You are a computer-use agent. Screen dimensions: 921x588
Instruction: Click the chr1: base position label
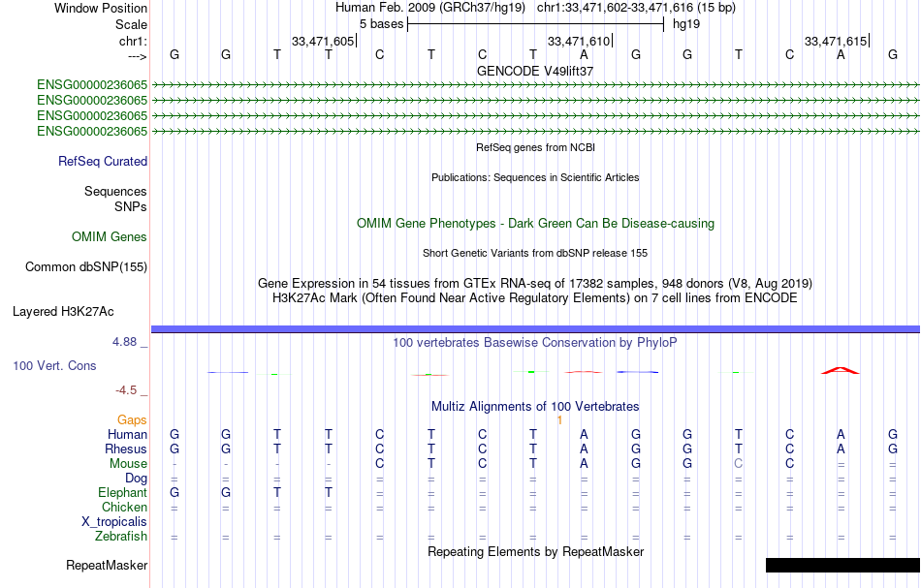[x=133, y=41]
